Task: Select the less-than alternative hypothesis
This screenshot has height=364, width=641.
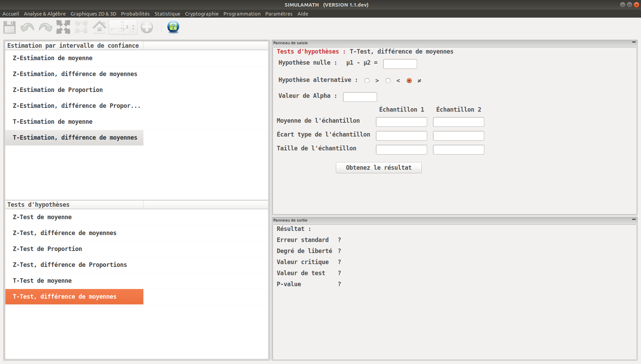Action: (388, 81)
